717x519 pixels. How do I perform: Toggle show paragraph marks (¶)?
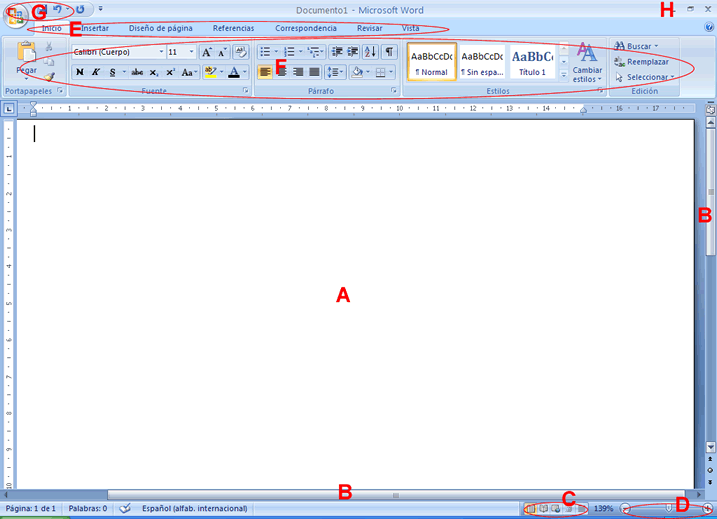point(389,52)
